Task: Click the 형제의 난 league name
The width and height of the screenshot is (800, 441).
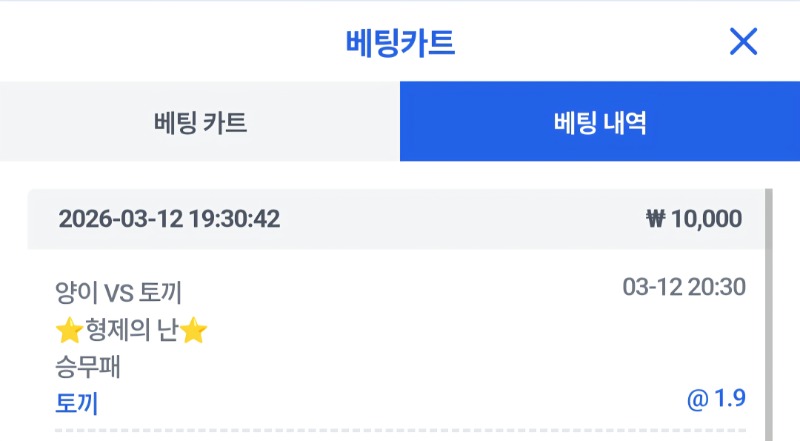Action: [131, 330]
